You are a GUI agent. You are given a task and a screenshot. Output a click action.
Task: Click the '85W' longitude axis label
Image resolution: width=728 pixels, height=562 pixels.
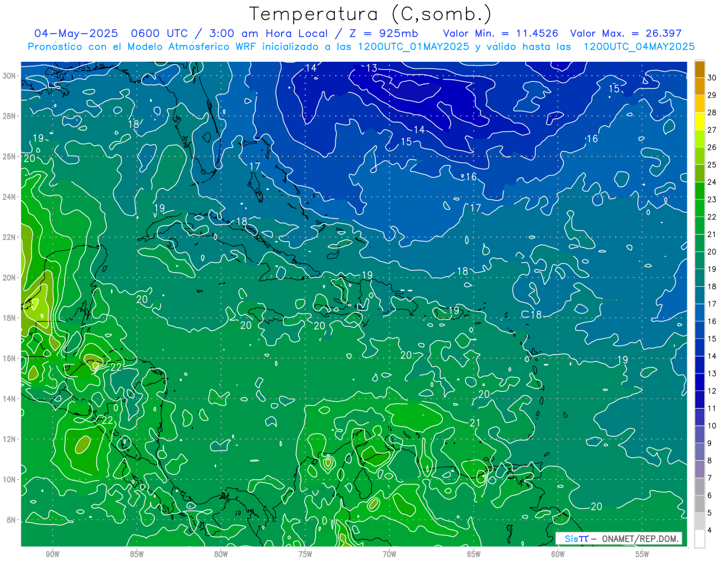click(136, 554)
